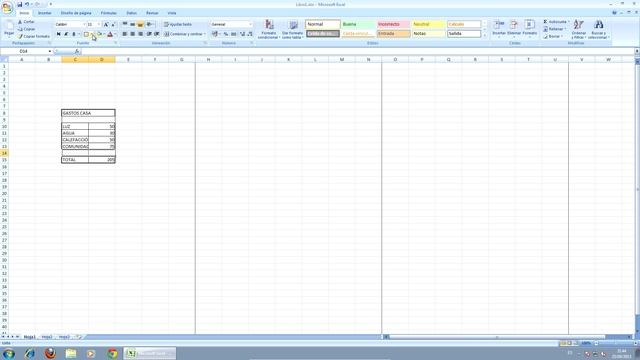This screenshot has width=640, height=360.
Task: Open cells Formato button
Action: [x=529, y=29]
